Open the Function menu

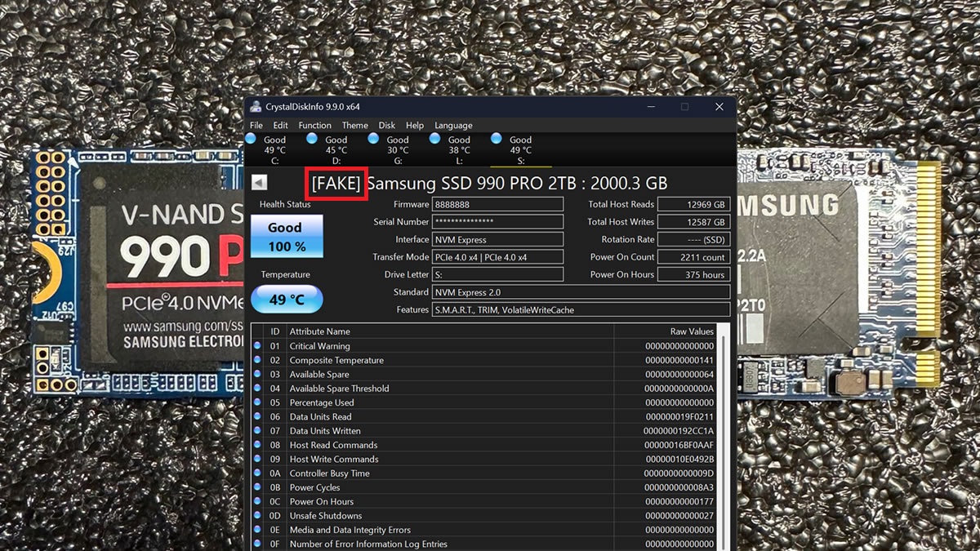point(314,126)
